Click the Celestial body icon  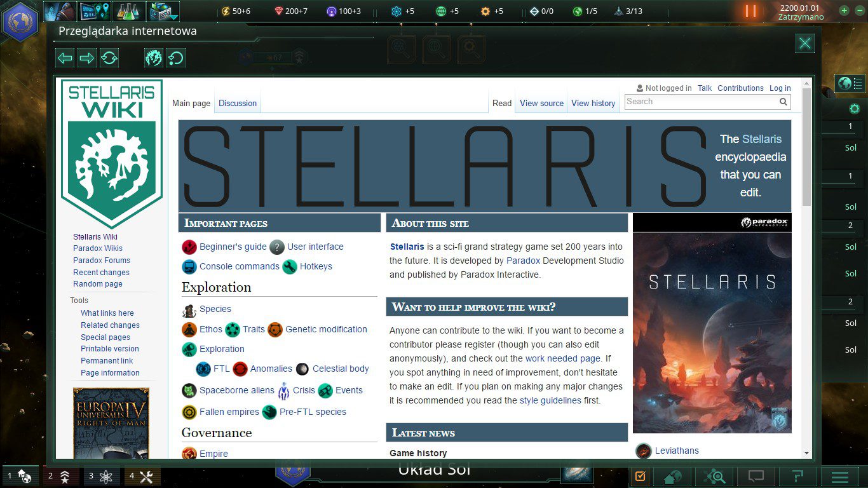click(x=302, y=369)
